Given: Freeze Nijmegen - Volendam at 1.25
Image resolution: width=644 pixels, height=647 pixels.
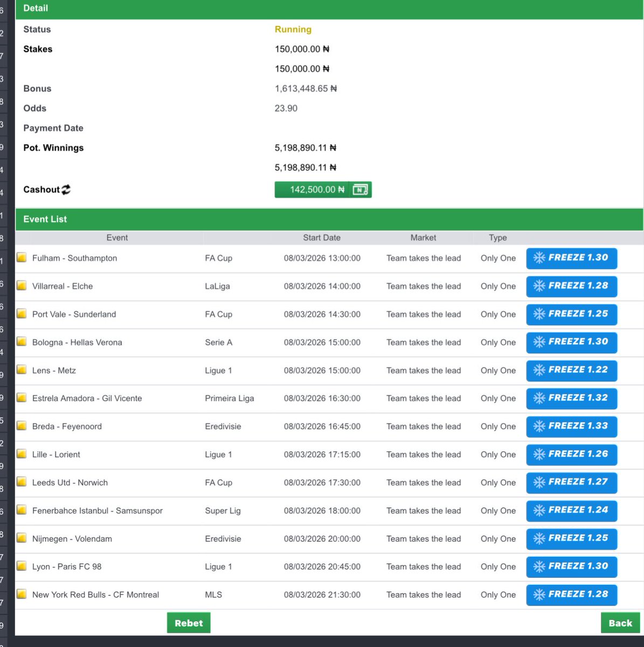Looking at the screenshot, I should coord(571,539).
